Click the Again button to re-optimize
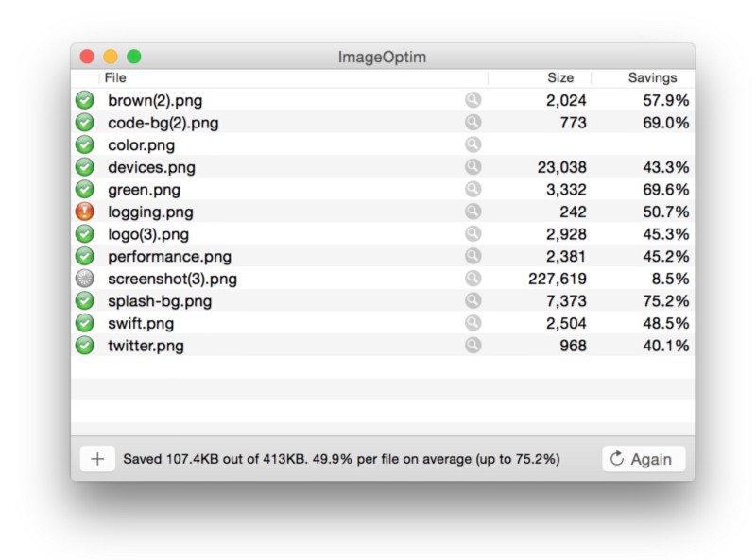 click(x=644, y=459)
